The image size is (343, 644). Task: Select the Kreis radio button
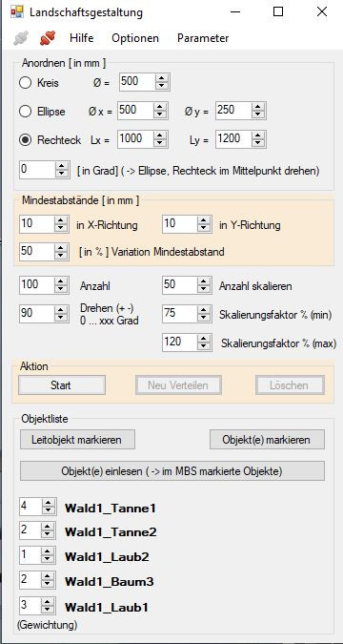(26, 83)
